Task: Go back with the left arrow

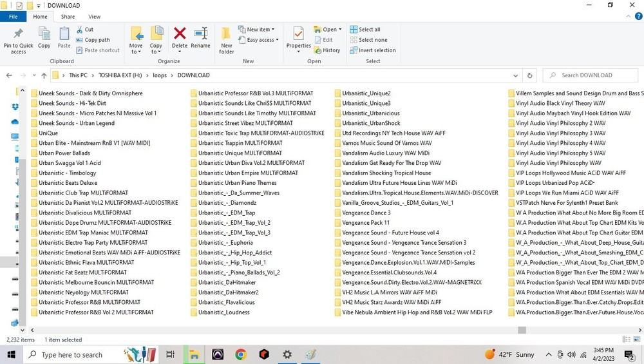Action: pos(9,75)
